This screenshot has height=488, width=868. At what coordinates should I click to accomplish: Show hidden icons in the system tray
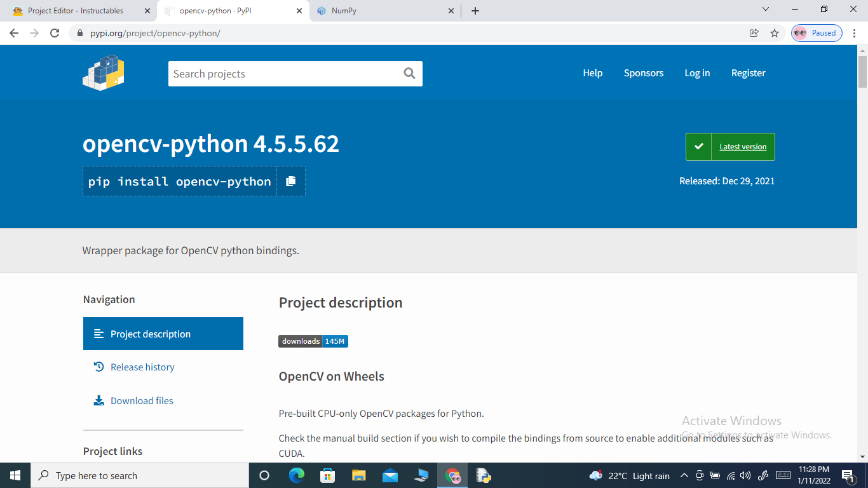point(684,475)
